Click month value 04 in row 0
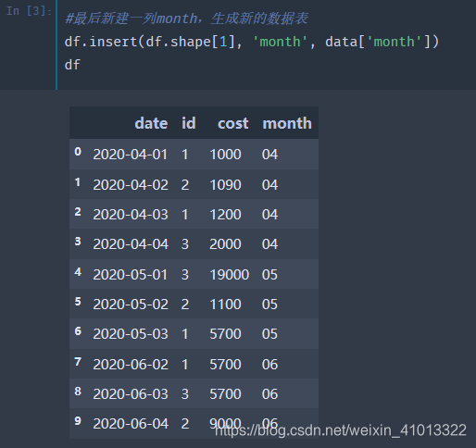Screen dimensions: 476x448 [269, 155]
